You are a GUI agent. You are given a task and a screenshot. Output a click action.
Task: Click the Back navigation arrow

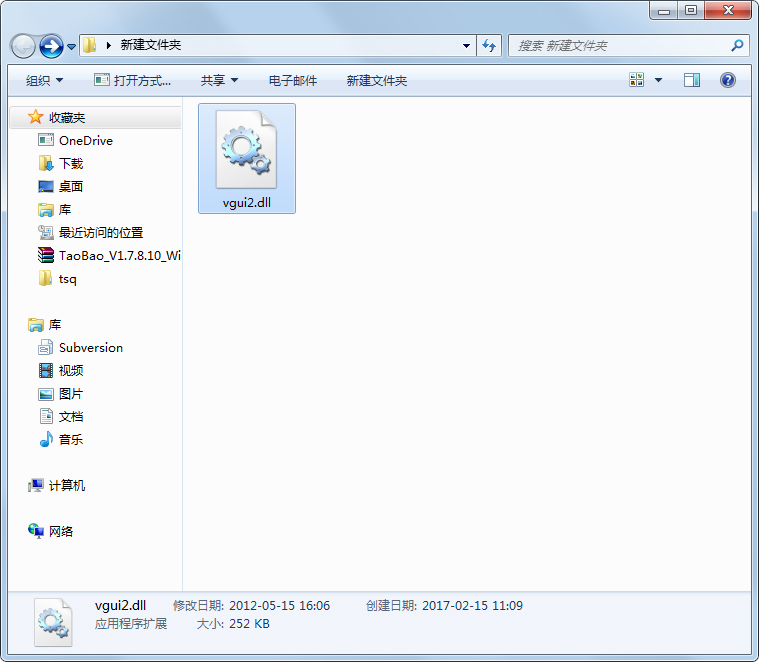tap(24, 46)
